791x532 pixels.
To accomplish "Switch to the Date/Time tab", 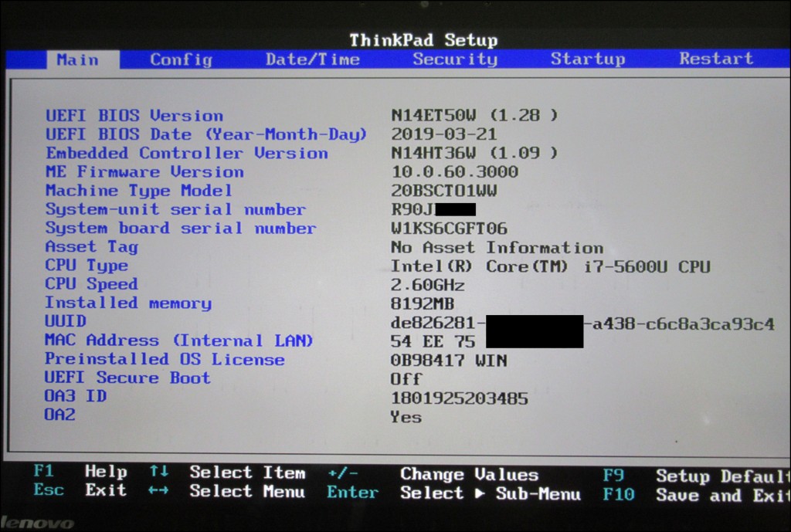I will coord(313,59).
